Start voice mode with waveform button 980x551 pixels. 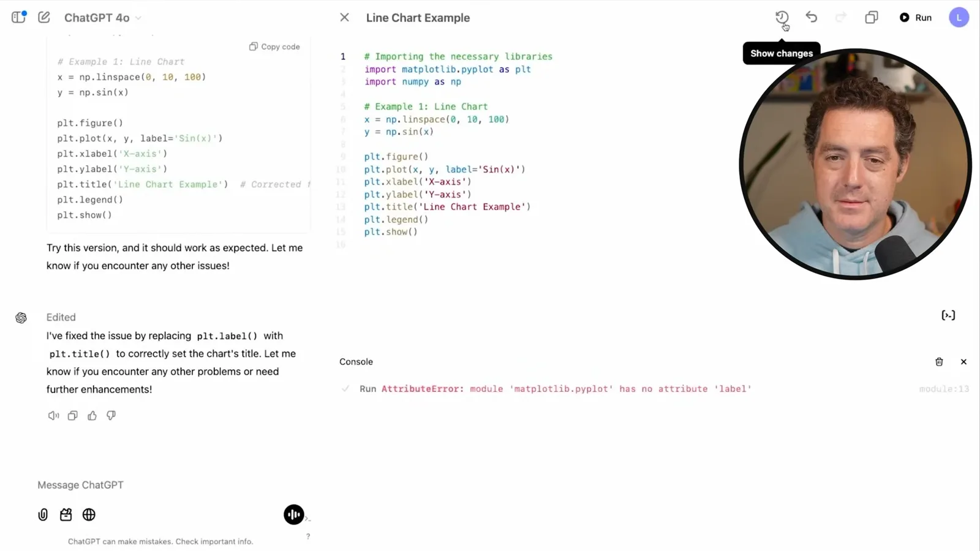pos(294,515)
